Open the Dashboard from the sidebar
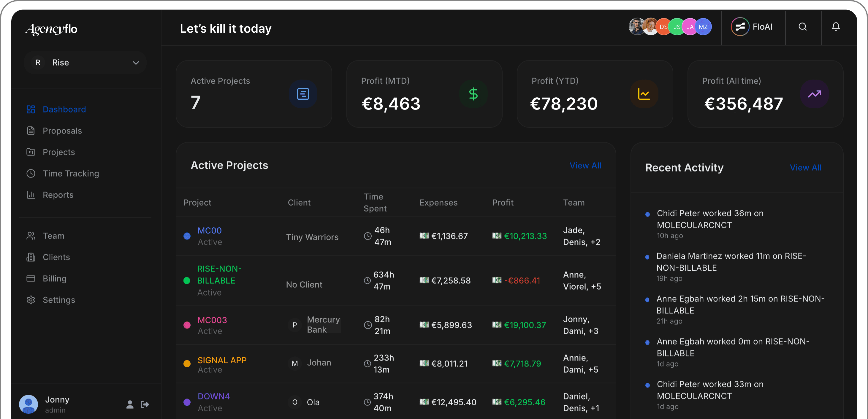Viewport: 868px width, 419px height. pyautogui.click(x=64, y=109)
